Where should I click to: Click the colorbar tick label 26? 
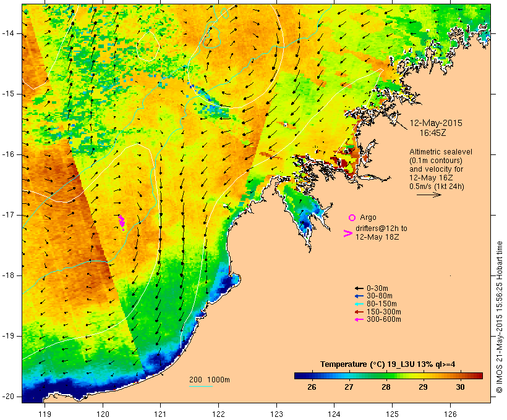[x=312, y=387]
